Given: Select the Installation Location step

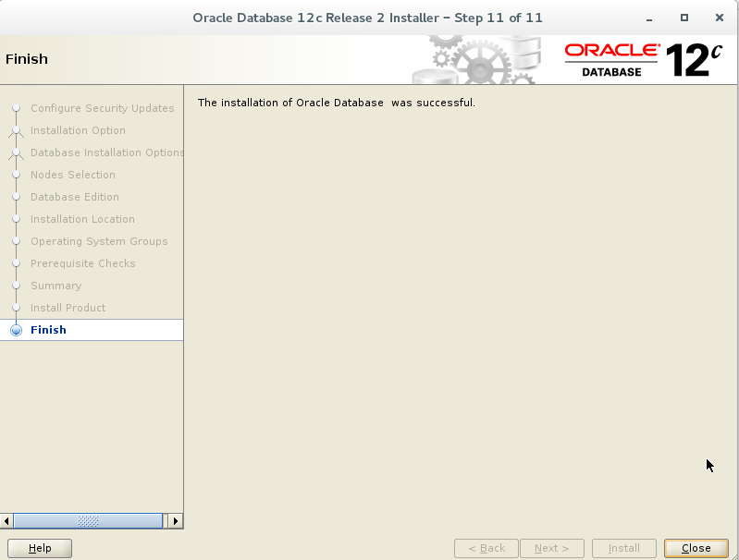Looking at the screenshot, I should [82, 219].
